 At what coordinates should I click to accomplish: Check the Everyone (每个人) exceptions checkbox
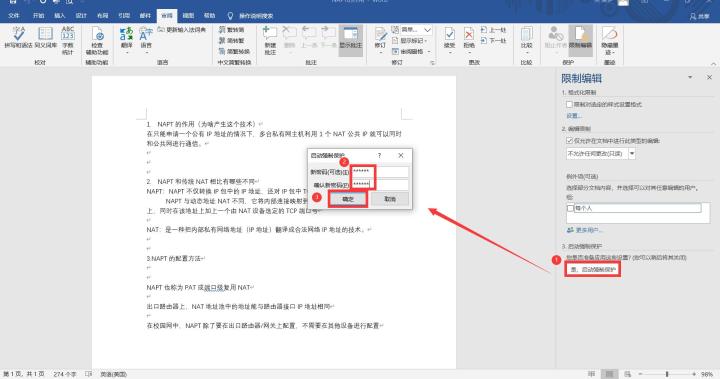(570, 208)
